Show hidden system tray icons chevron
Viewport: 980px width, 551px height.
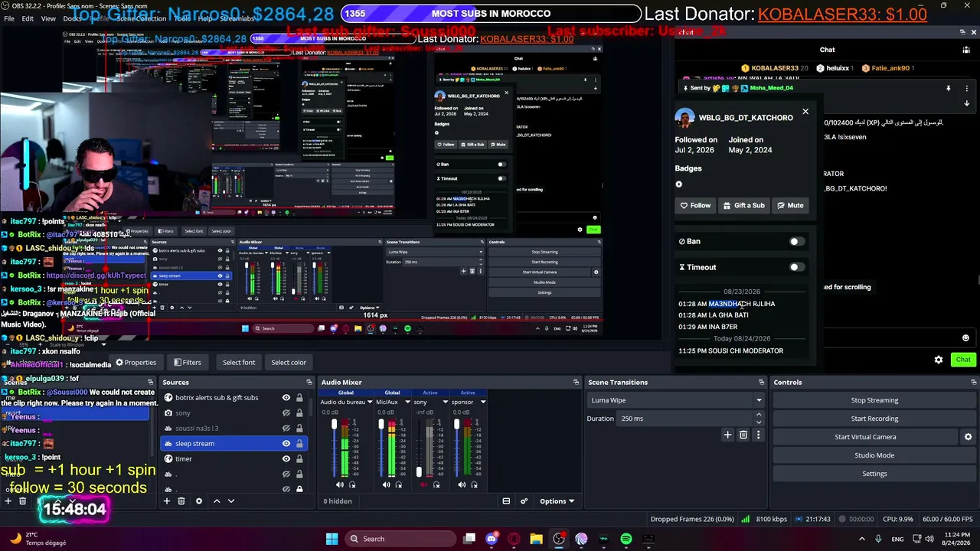862,539
